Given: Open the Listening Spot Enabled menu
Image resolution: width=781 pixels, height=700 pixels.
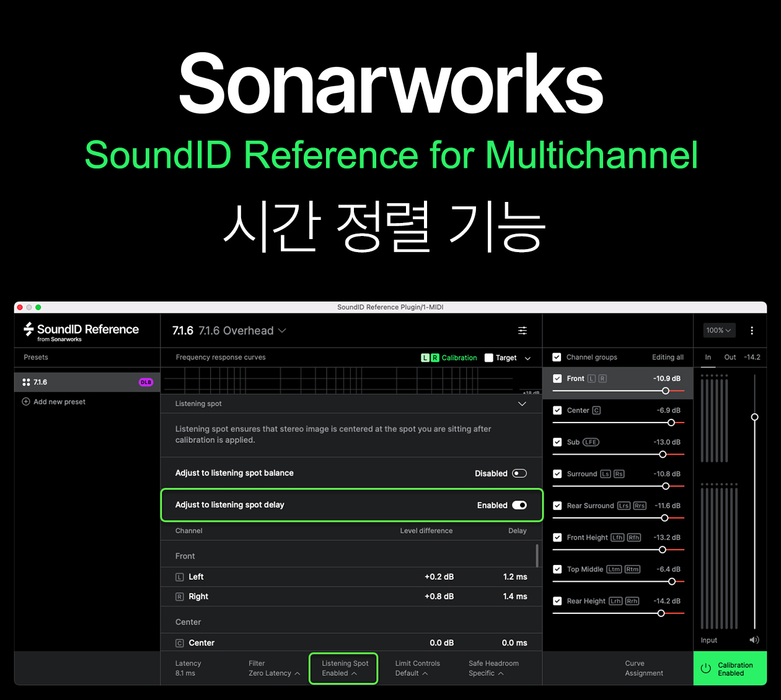Looking at the screenshot, I should click(x=345, y=668).
